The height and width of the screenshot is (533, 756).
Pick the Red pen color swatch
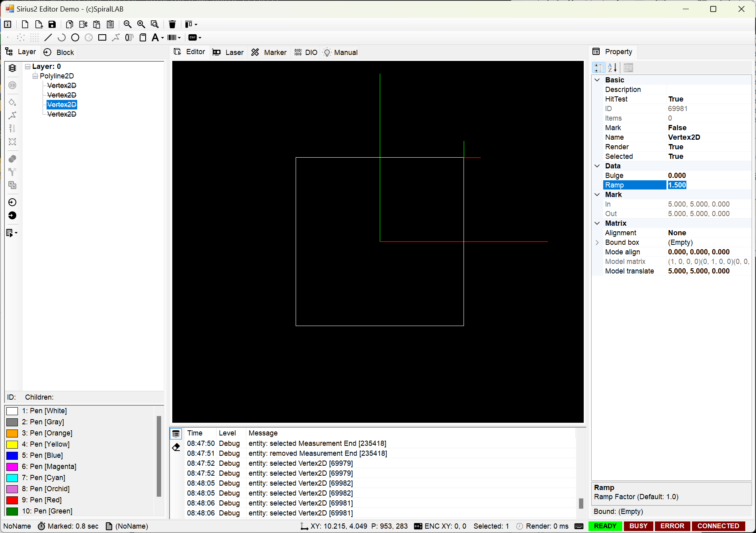click(12, 500)
